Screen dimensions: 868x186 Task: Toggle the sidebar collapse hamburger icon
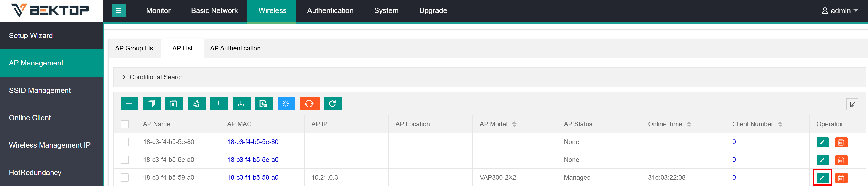click(x=119, y=10)
